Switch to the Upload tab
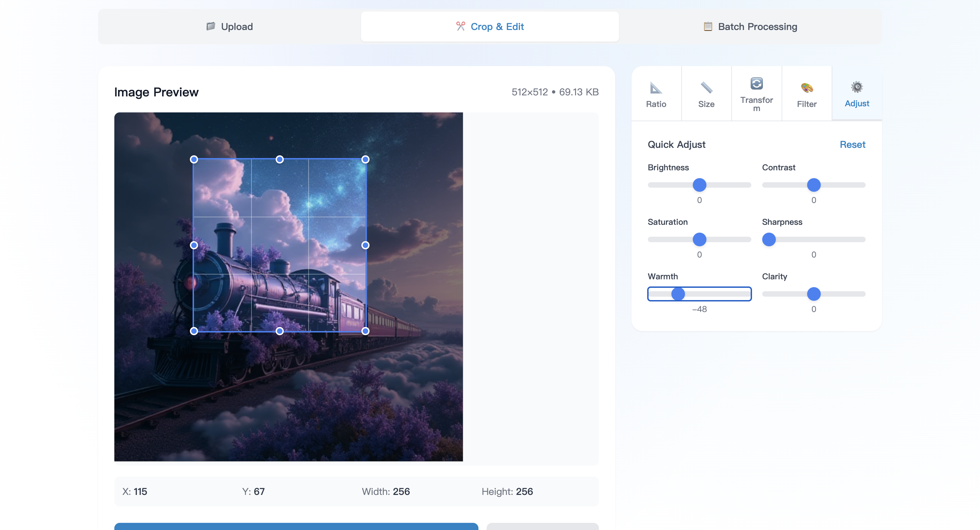980x530 pixels. [x=229, y=26]
